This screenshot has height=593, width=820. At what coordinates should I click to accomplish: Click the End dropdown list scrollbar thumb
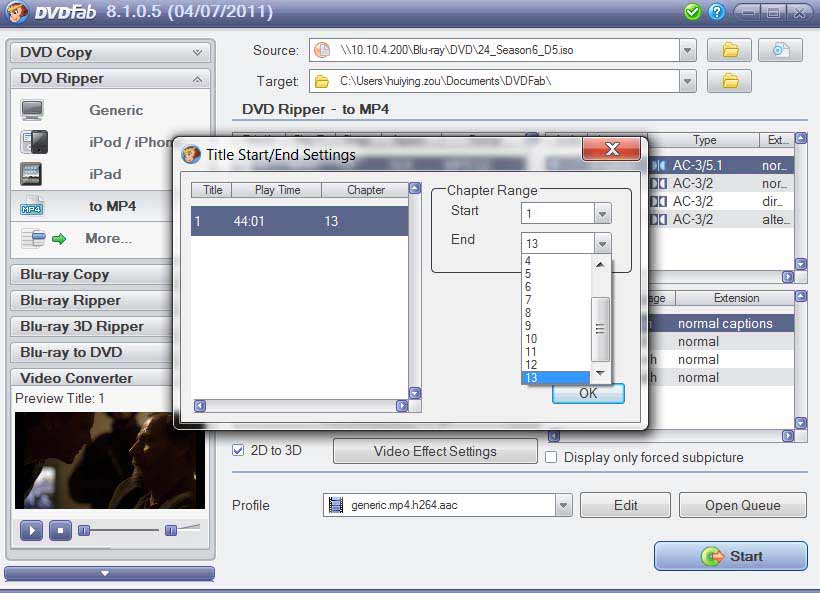point(600,329)
